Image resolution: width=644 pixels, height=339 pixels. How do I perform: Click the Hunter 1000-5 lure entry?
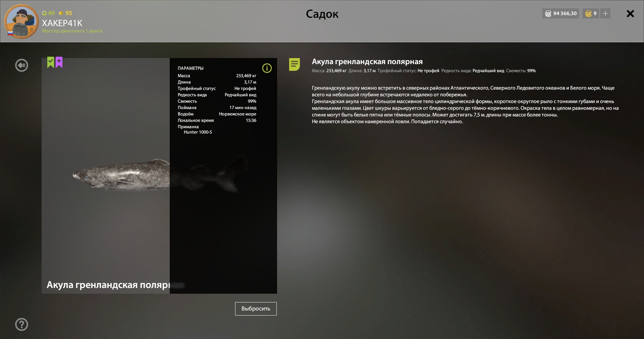[x=198, y=132]
